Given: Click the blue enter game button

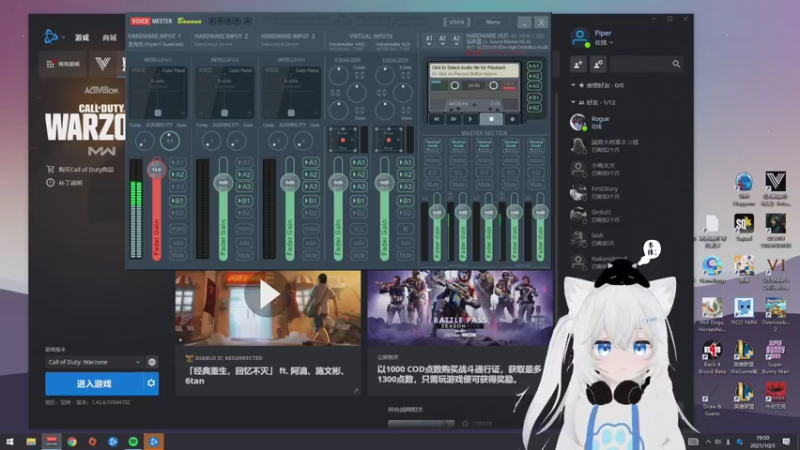Looking at the screenshot, I should (94, 384).
